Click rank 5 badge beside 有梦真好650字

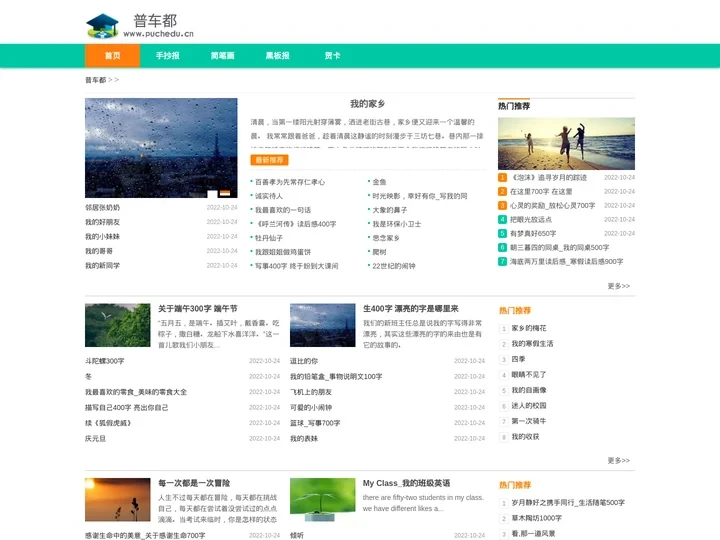502,233
